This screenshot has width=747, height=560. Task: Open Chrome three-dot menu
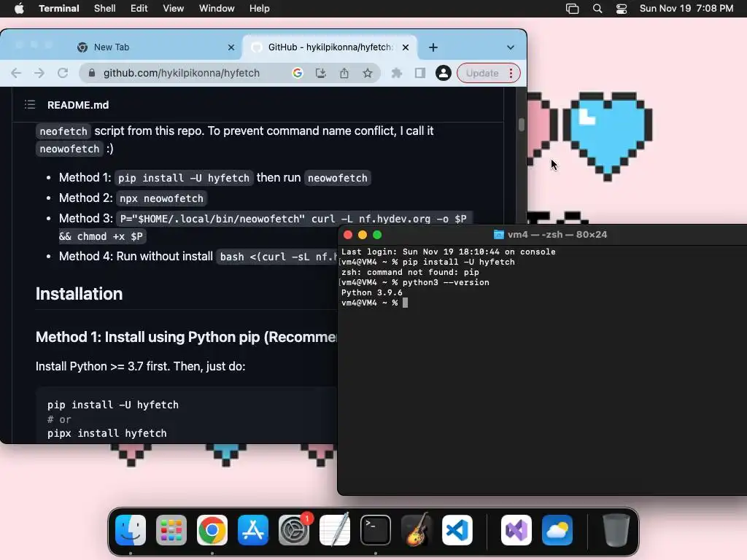[x=511, y=73]
